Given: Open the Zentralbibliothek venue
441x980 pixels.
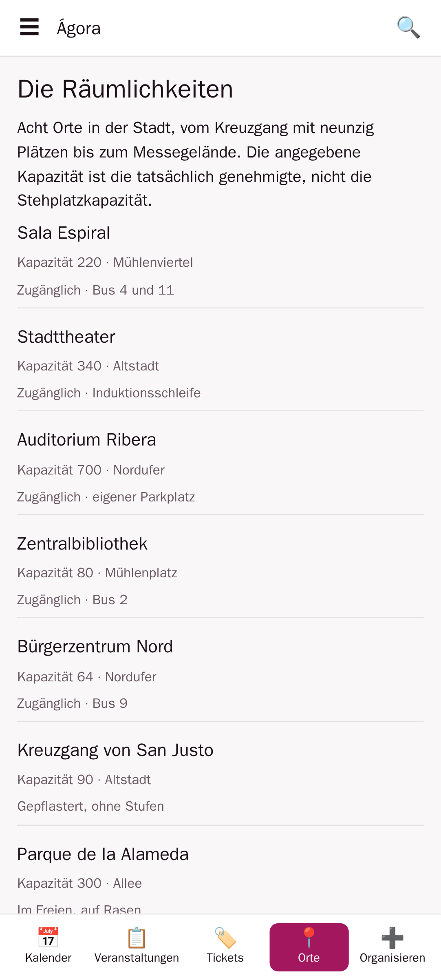Looking at the screenshot, I should pyautogui.click(x=220, y=572).
